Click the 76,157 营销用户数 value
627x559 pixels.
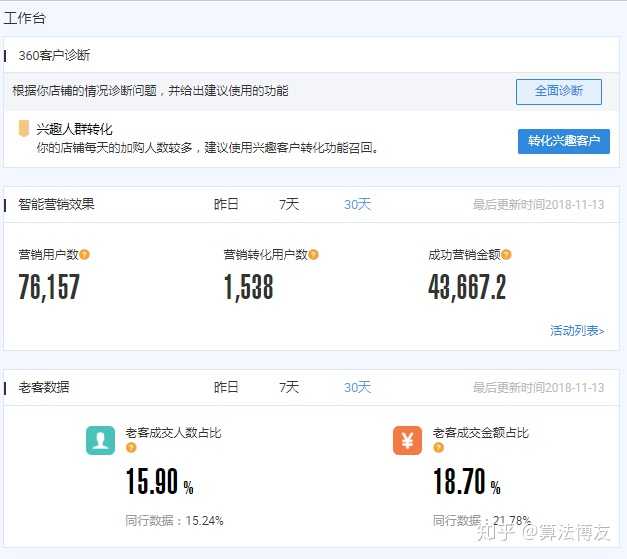pos(49,288)
